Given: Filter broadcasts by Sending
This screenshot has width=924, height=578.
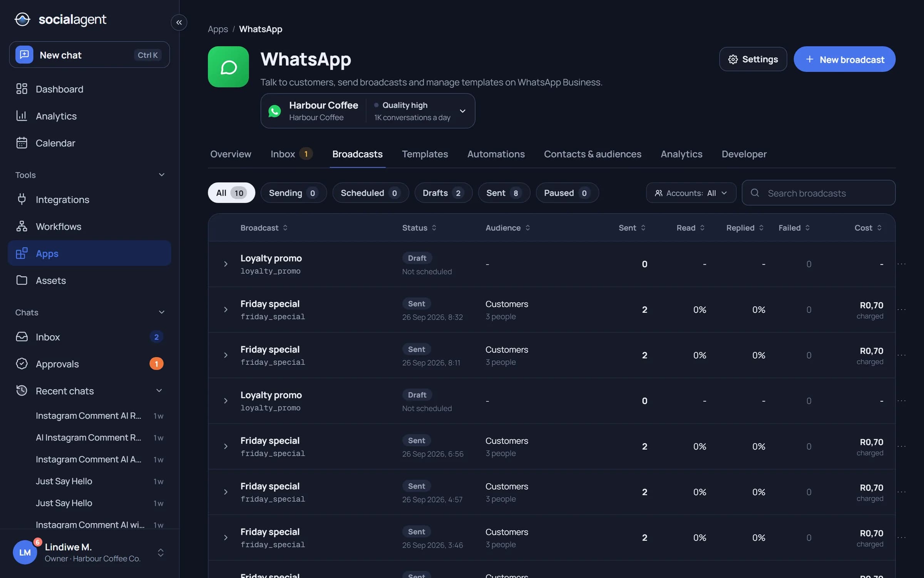Looking at the screenshot, I should pyautogui.click(x=293, y=193).
